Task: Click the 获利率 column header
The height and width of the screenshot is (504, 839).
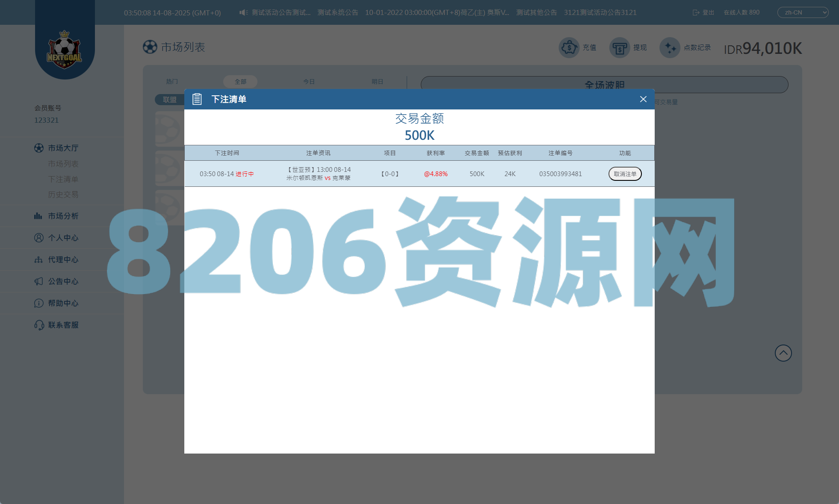Action: click(436, 153)
